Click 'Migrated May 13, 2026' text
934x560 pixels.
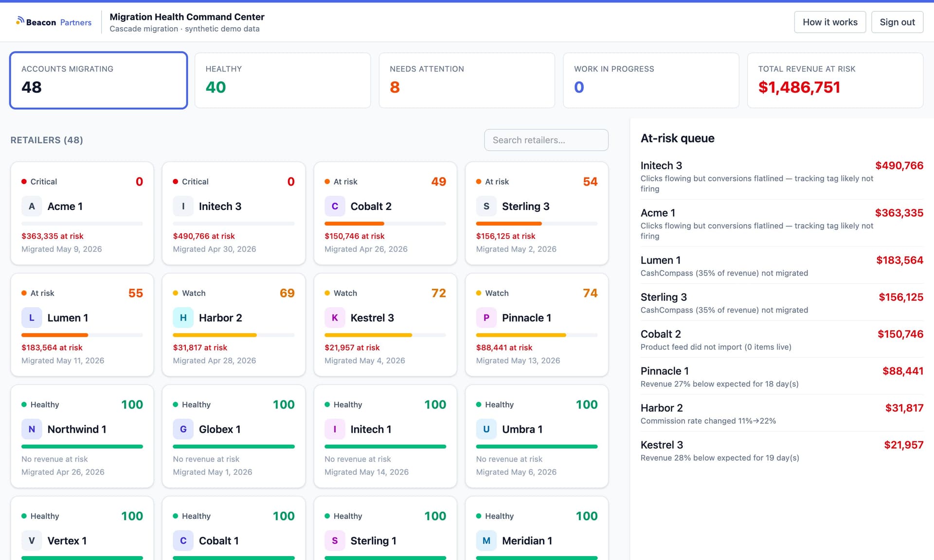[x=518, y=361]
